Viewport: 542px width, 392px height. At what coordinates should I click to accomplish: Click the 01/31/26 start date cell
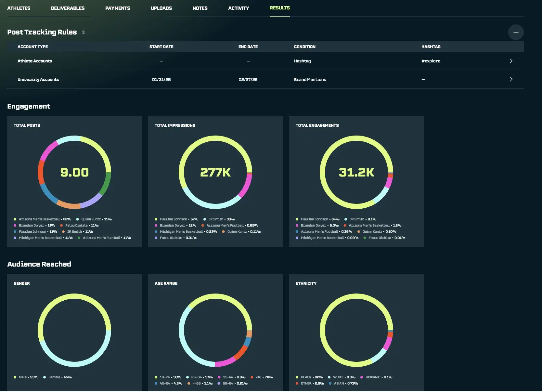(161, 79)
